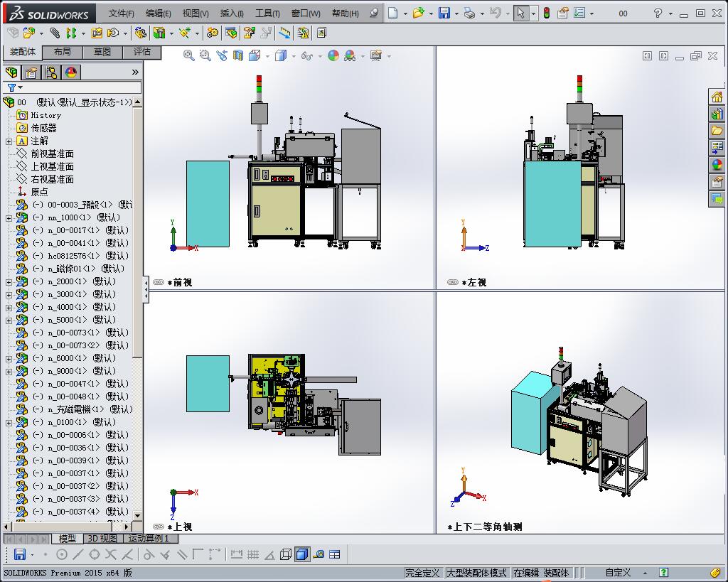Click the feature tree scroll down arrow

click(x=137, y=515)
